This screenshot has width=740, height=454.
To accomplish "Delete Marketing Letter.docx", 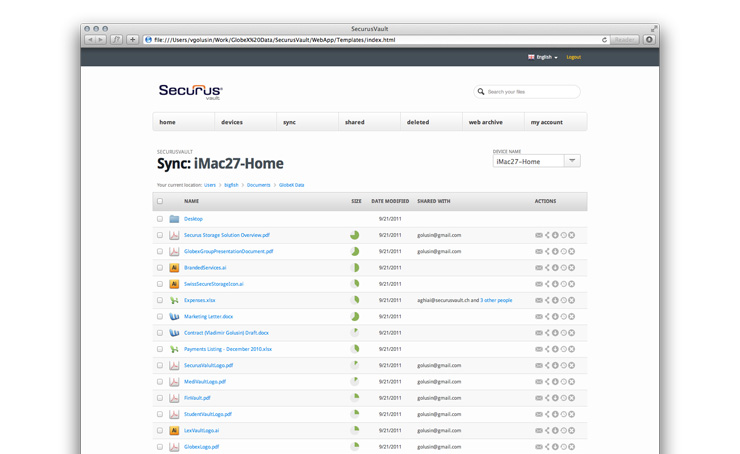I will pos(572,317).
